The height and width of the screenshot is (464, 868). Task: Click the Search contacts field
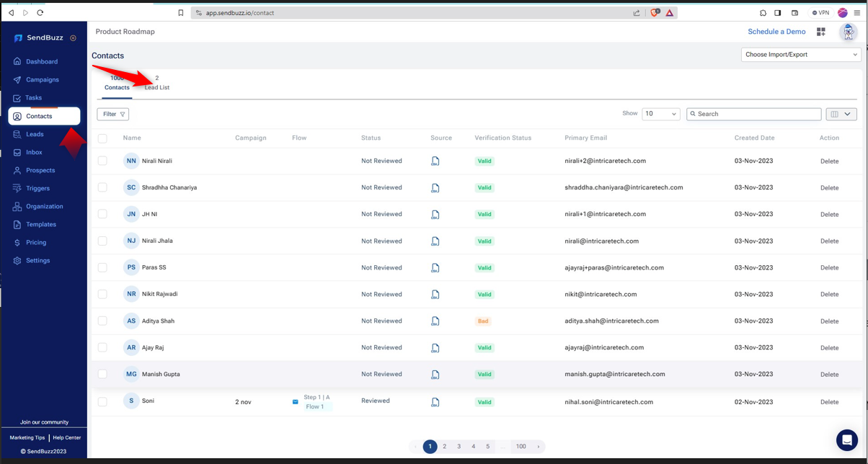pos(754,114)
